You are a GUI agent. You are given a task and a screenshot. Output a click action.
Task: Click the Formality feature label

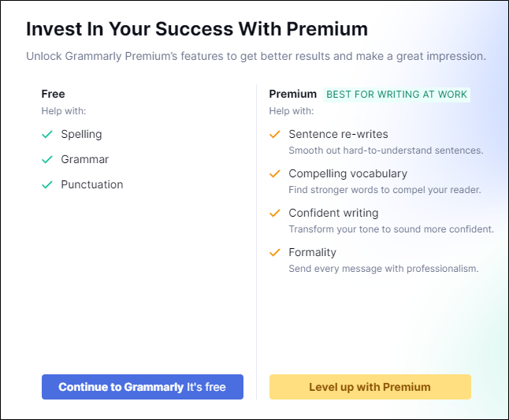click(x=312, y=252)
